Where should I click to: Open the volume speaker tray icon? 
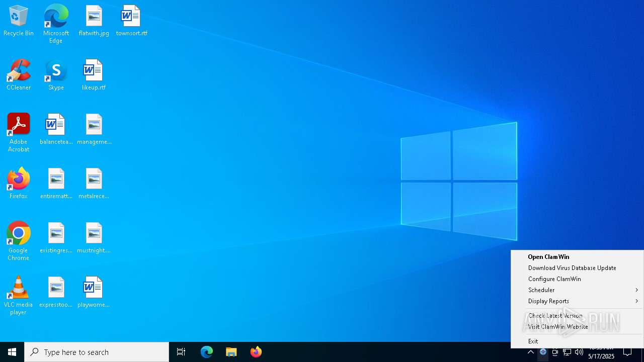[579, 352]
